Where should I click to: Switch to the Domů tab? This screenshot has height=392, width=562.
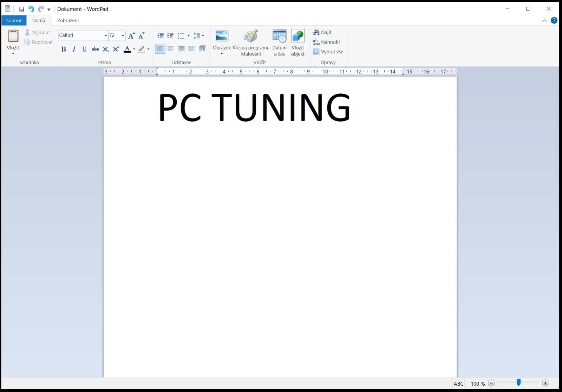pyautogui.click(x=39, y=20)
